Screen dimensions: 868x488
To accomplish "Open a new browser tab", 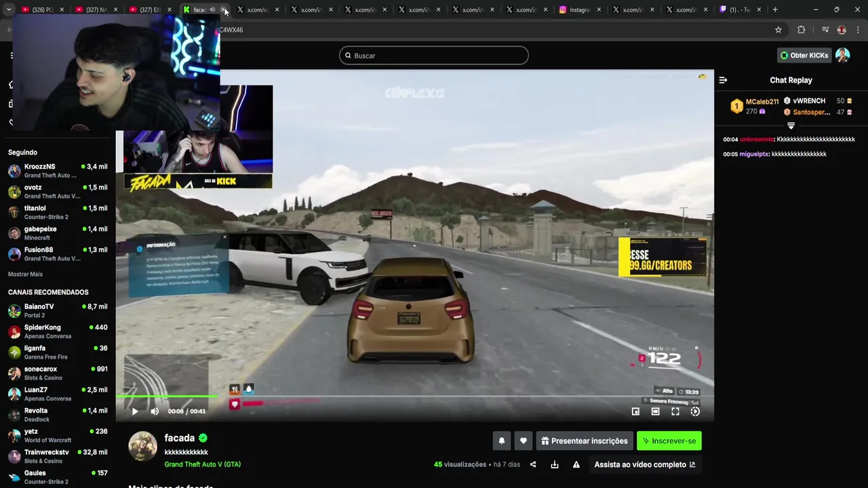I will tap(775, 9).
